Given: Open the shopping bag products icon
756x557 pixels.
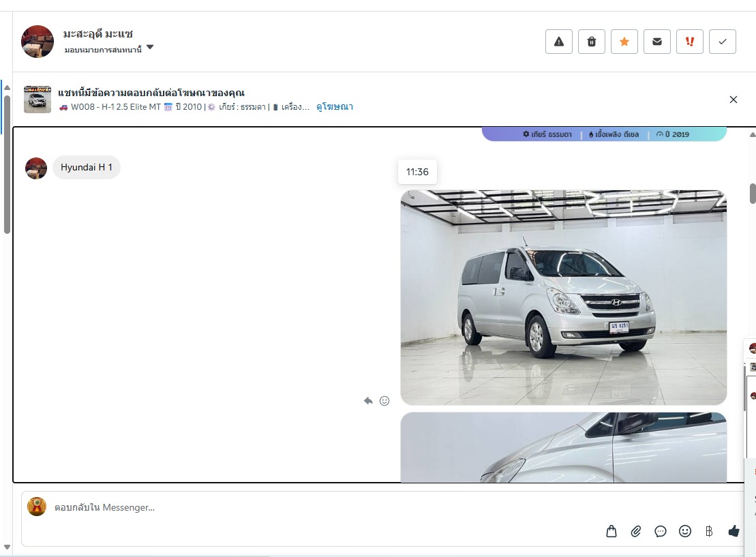Looking at the screenshot, I should tap(611, 532).
